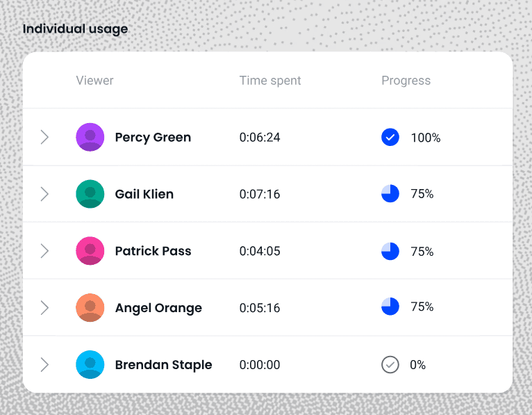Click Angel Orange's orange avatar icon
532x415 pixels.
(x=90, y=308)
